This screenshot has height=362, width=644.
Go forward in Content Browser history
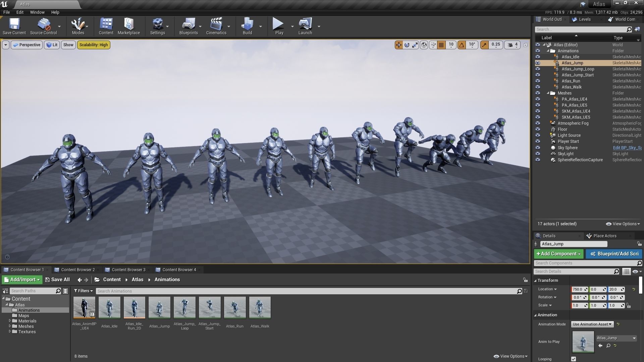point(86,280)
